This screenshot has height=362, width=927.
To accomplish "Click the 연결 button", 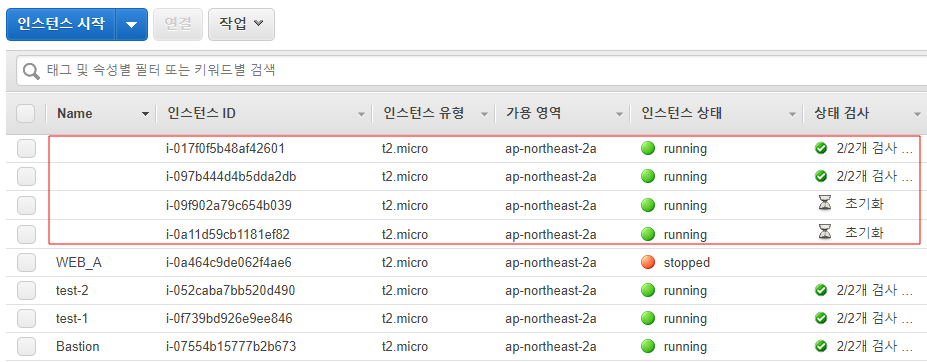I will coord(178,24).
